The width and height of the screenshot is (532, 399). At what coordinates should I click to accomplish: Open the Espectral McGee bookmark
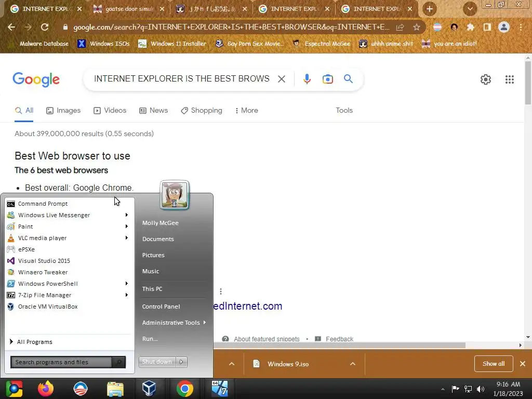321,44
